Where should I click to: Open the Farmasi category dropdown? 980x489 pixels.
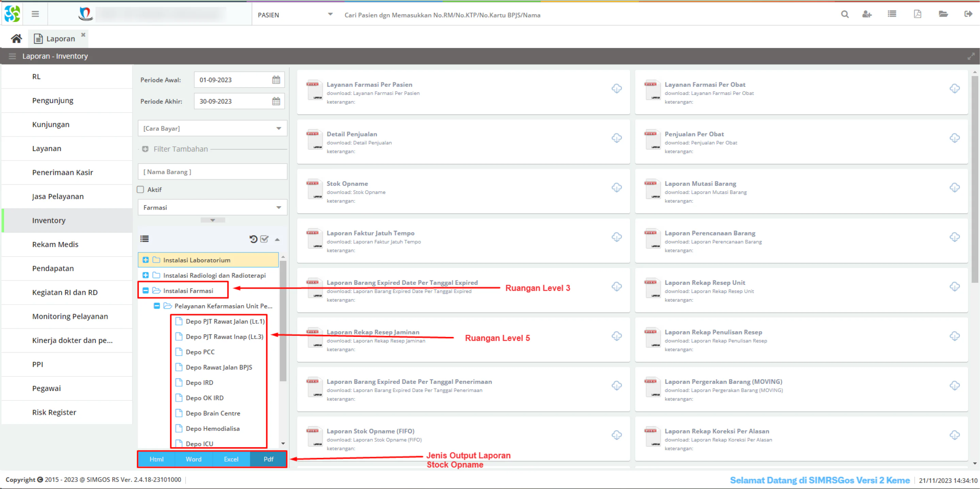coord(212,207)
